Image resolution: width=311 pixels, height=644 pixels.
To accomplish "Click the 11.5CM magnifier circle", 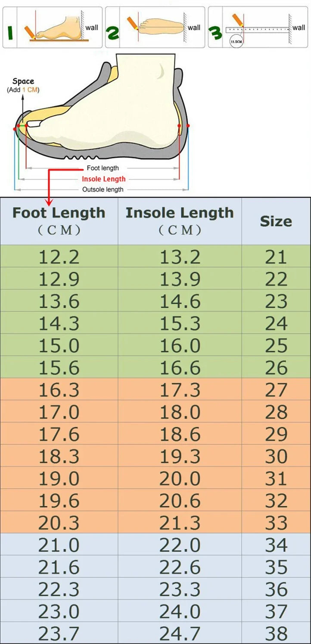I will (236, 41).
